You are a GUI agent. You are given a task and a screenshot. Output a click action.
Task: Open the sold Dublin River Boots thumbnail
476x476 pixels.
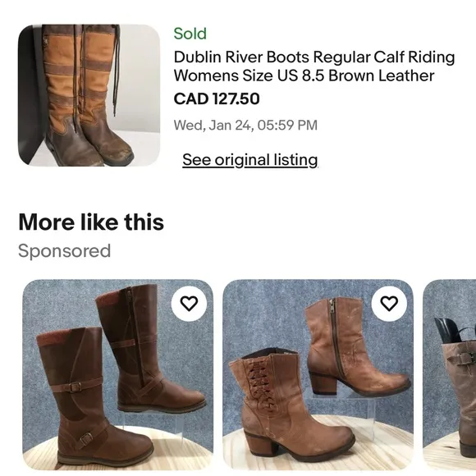pos(89,95)
